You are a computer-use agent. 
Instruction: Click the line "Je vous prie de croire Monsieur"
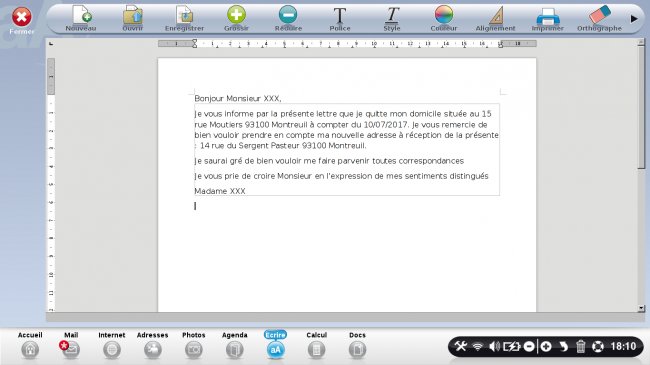click(x=341, y=176)
